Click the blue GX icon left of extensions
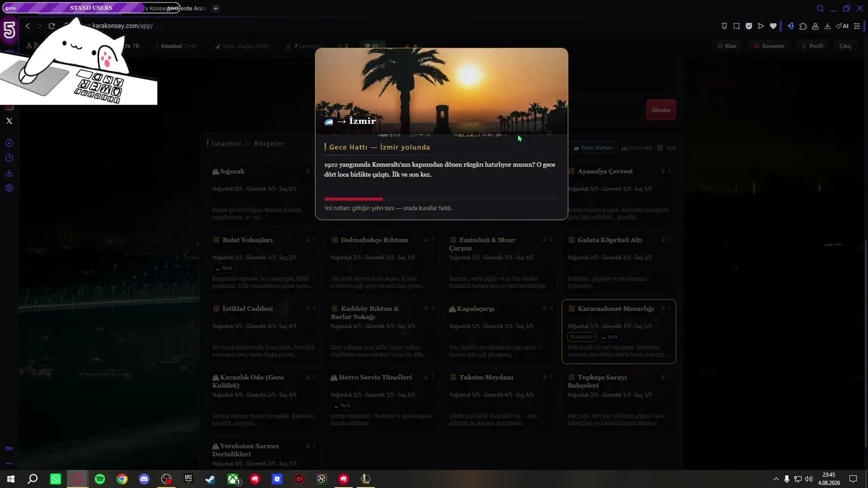 point(791,26)
